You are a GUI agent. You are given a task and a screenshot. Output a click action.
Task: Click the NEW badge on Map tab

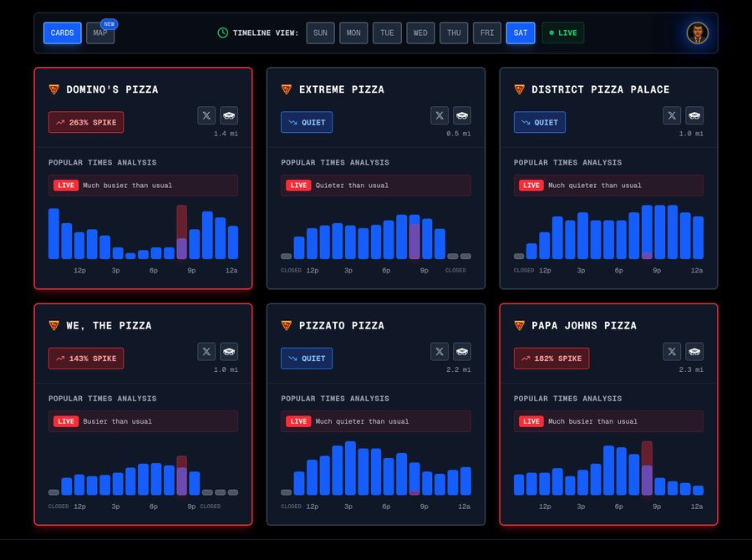[x=109, y=24]
